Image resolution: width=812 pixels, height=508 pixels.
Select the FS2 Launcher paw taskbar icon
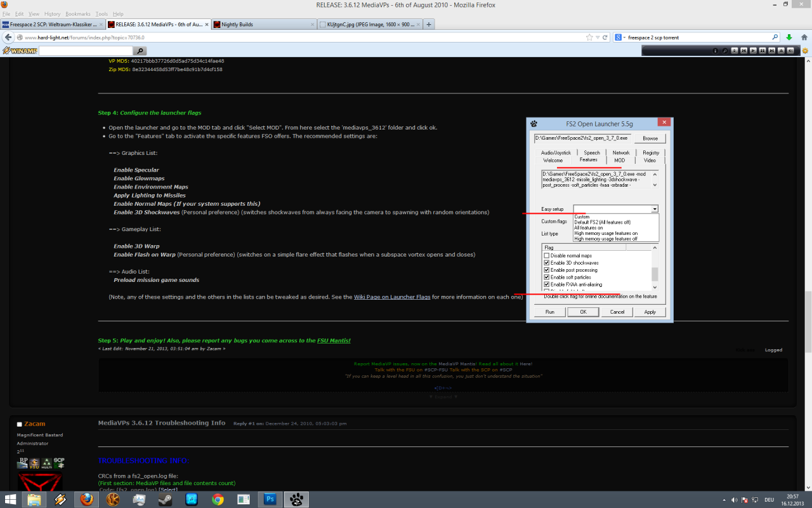[x=296, y=499]
